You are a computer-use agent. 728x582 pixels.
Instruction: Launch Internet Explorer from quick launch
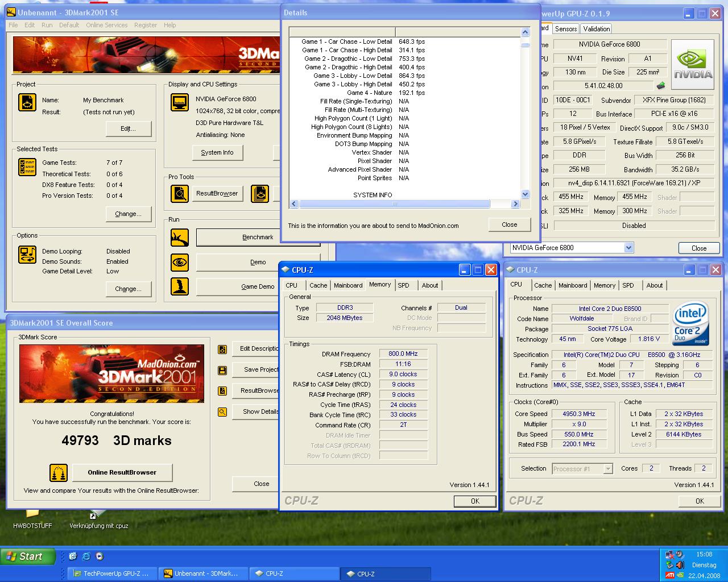point(86,556)
